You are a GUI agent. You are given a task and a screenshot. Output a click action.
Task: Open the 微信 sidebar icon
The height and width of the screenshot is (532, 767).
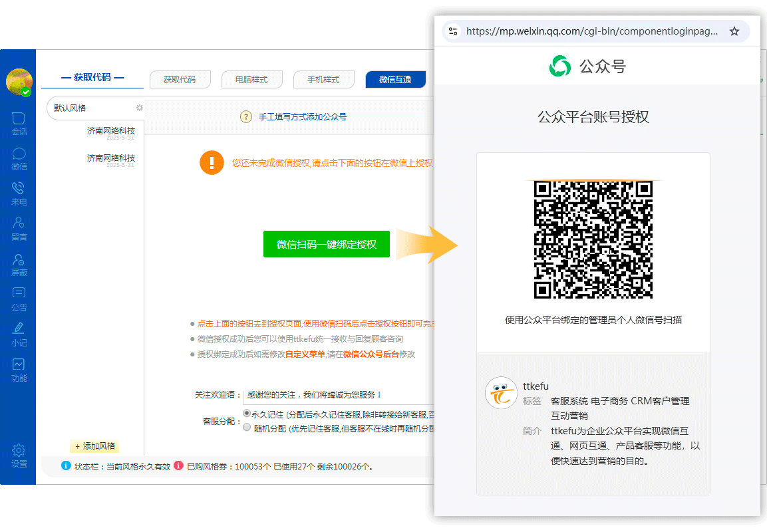[x=19, y=159]
